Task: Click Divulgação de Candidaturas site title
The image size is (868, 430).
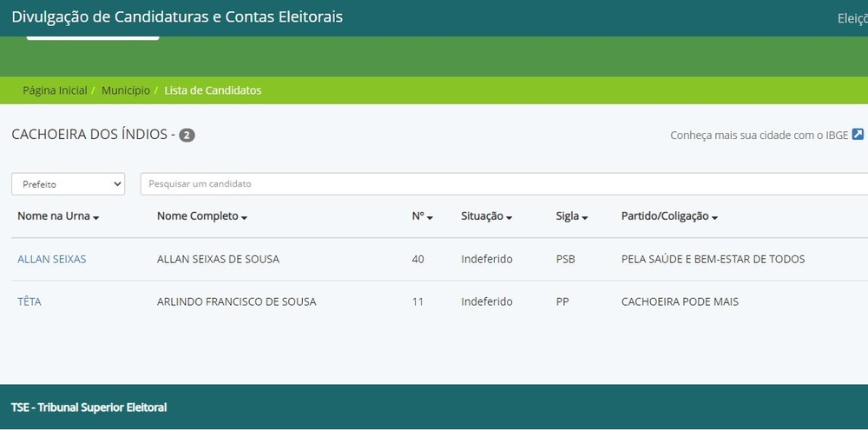Action: pos(177,17)
